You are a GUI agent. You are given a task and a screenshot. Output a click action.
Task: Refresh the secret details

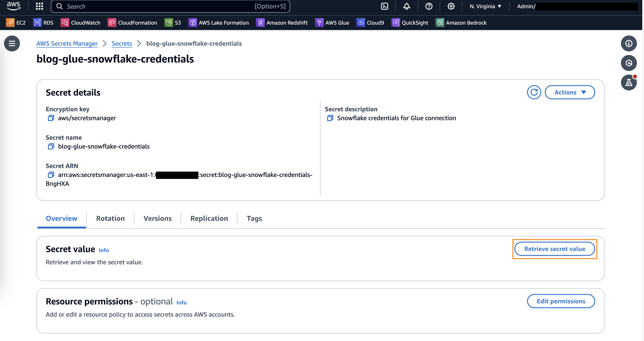coord(534,92)
